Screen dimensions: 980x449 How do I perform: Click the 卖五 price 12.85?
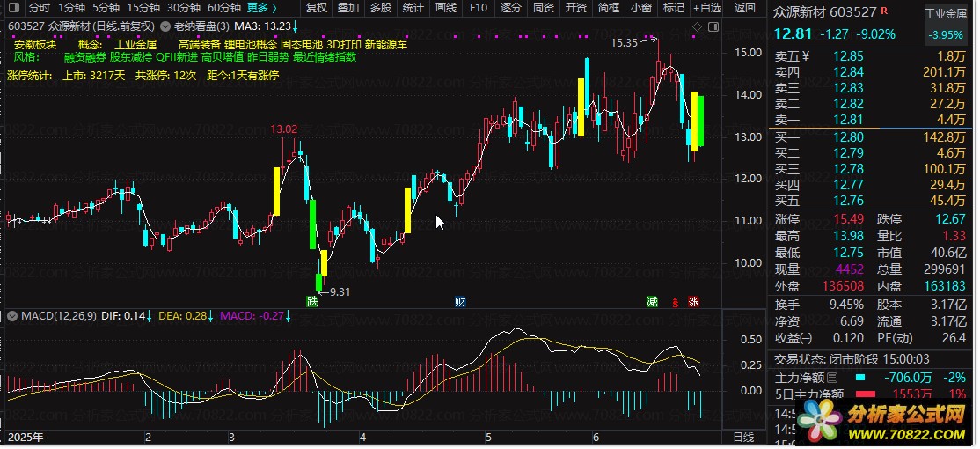[x=849, y=56]
